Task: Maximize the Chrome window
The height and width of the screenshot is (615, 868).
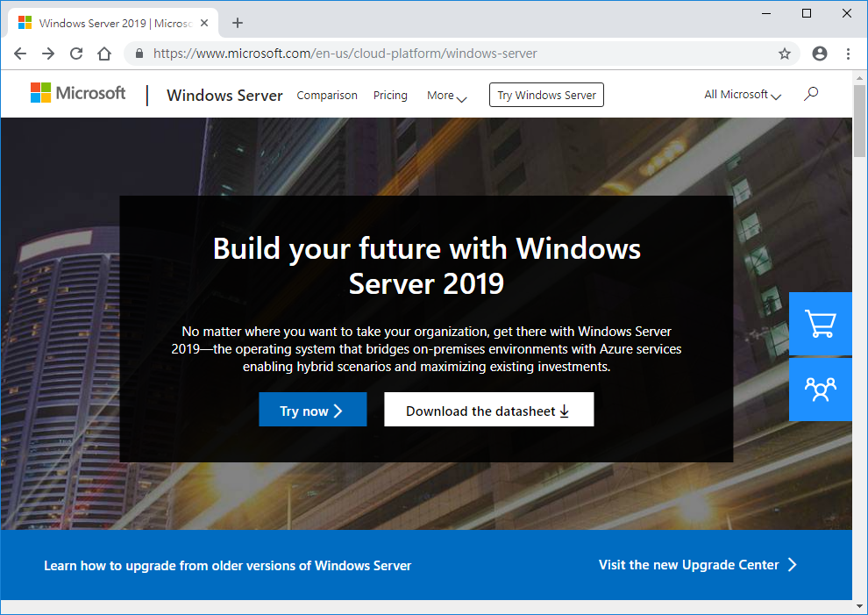Action: pos(807,13)
